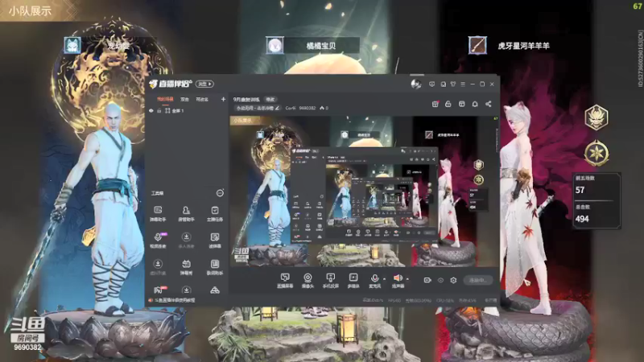This screenshot has width=644, height=362.
Task: Open the message icon beside the avatar
Action: [431, 84]
